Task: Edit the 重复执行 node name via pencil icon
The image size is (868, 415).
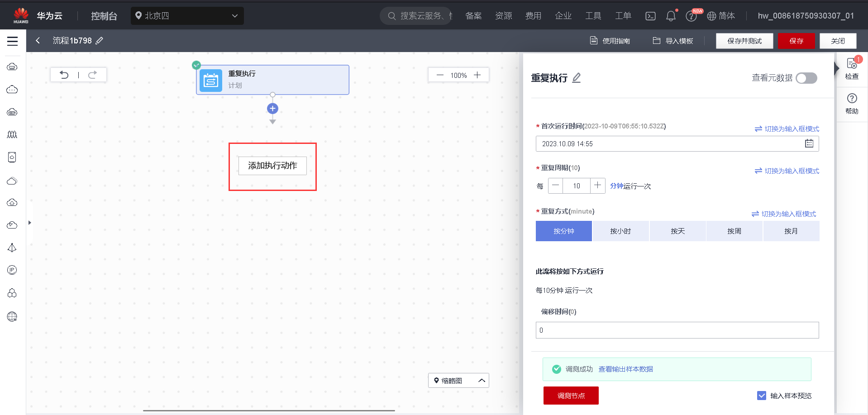Action: pyautogui.click(x=576, y=78)
